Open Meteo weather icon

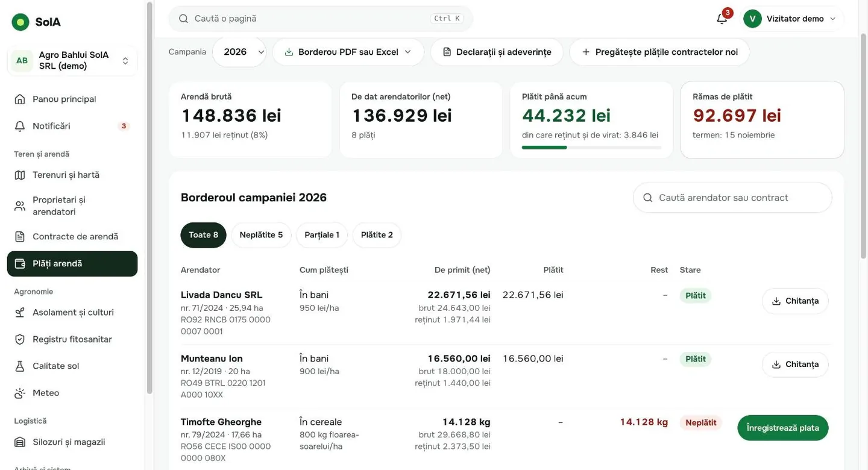pyautogui.click(x=20, y=393)
